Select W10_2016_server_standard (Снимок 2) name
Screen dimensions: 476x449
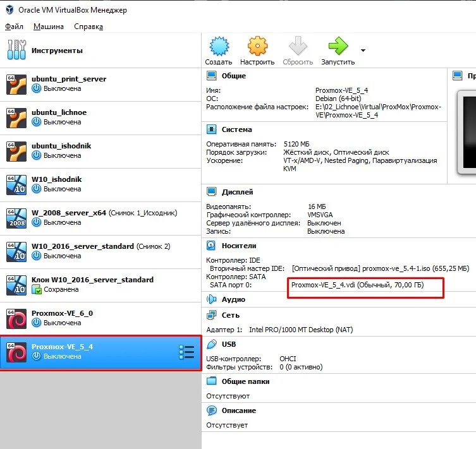[101, 246]
